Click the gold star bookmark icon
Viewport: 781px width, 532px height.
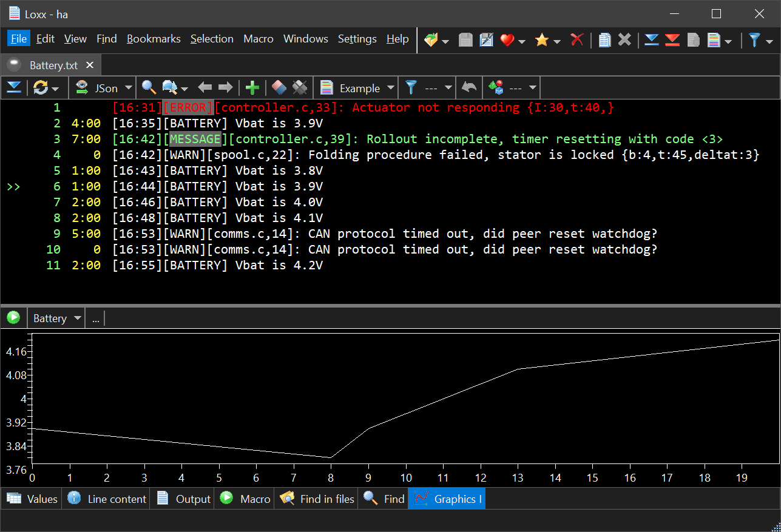[541, 40]
